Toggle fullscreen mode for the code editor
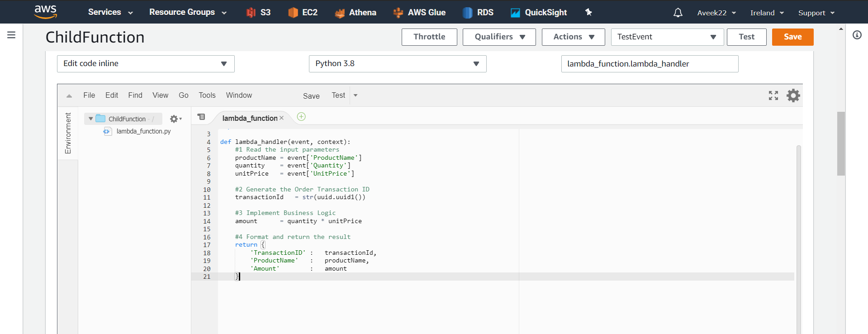The image size is (868, 334). click(x=773, y=95)
